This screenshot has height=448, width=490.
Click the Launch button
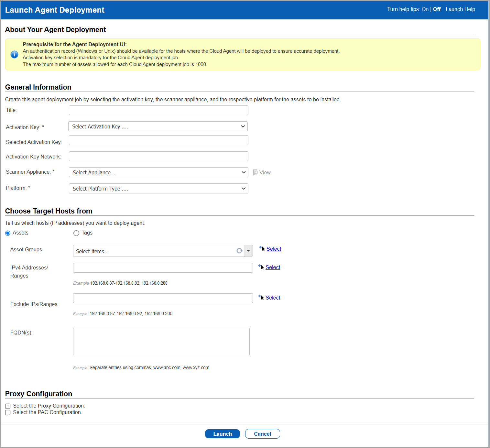(222, 433)
